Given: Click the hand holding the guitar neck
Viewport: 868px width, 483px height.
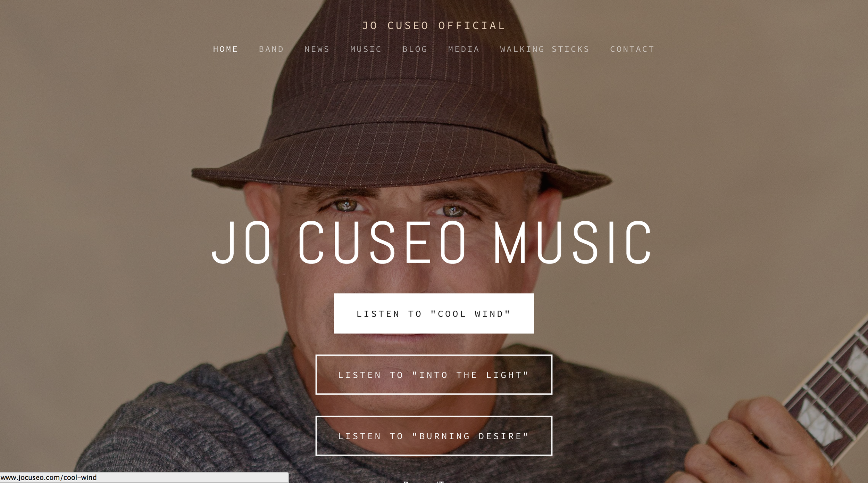Looking at the screenshot, I should coord(764,441).
